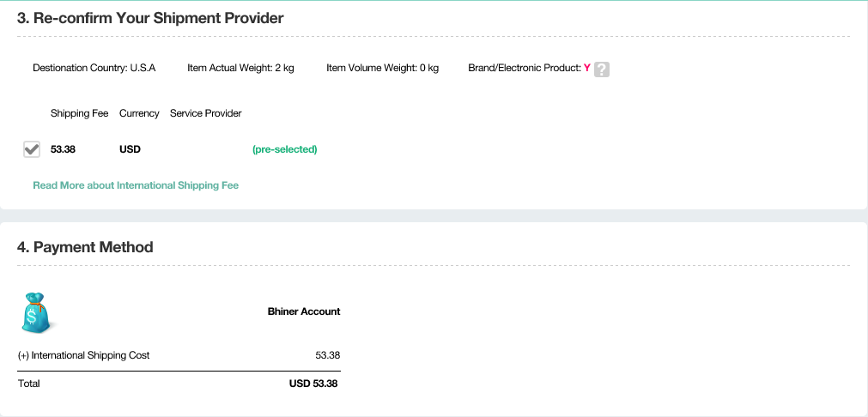Image resolution: width=868 pixels, height=417 pixels.
Task: Click the 53.38 fee in the shipping row
Action: click(x=63, y=149)
